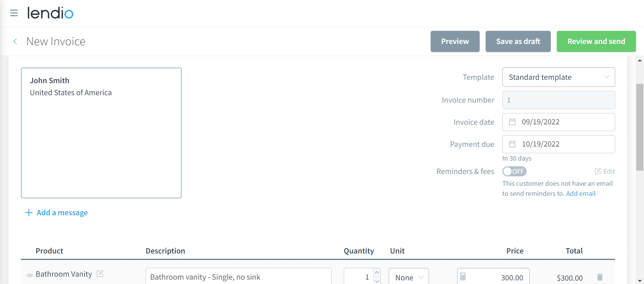Image resolution: width=644 pixels, height=284 pixels.
Task: Click the Review and send button
Action: click(596, 41)
